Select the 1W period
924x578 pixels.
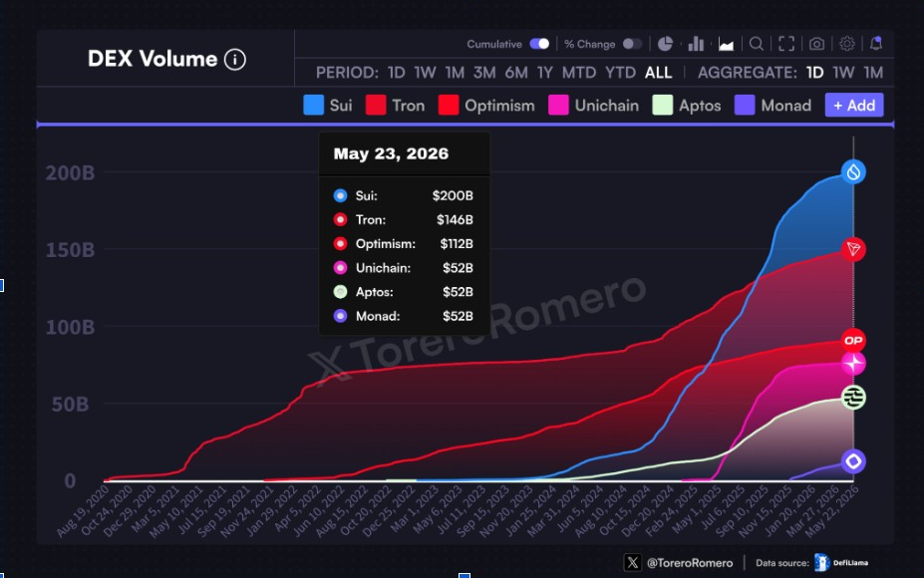tap(425, 73)
